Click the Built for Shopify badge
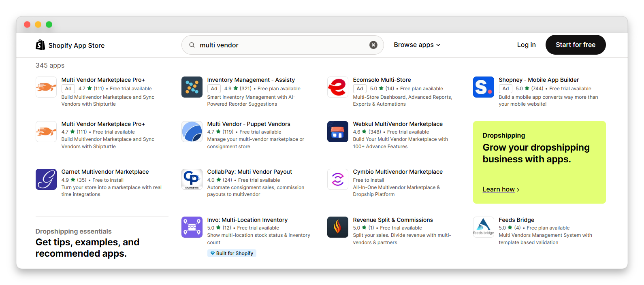 click(x=232, y=253)
